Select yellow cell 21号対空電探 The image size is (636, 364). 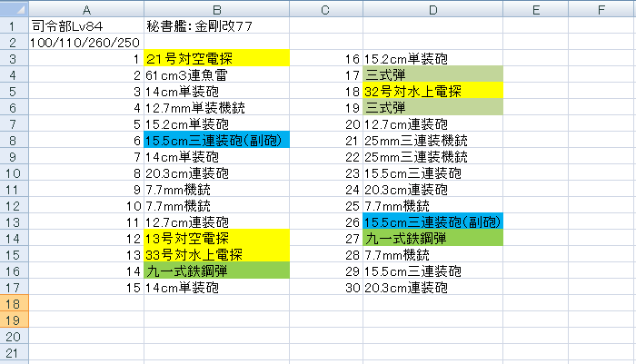click(216, 58)
